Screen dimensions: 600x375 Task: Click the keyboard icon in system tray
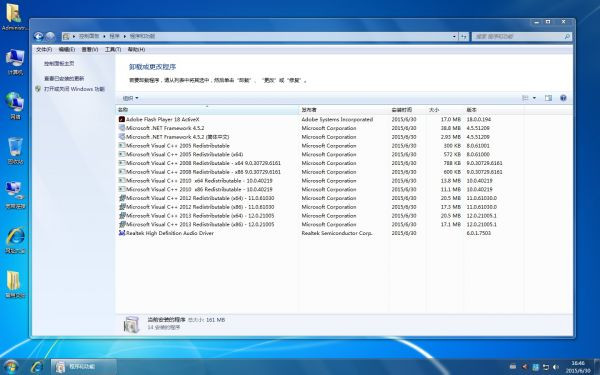coord(513,367)
